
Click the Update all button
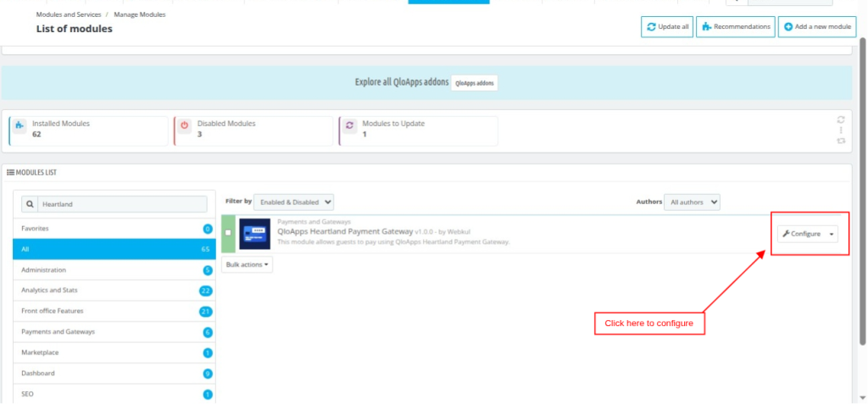[x=667, y=26]
